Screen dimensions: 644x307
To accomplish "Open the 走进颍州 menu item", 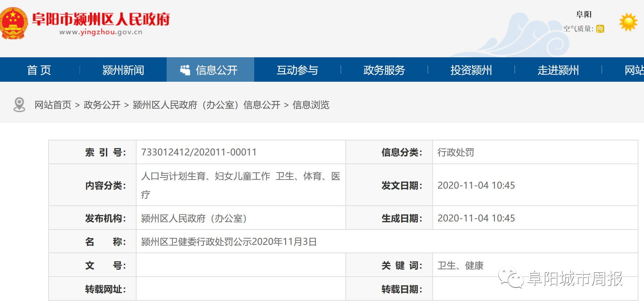I will [558, 70].
